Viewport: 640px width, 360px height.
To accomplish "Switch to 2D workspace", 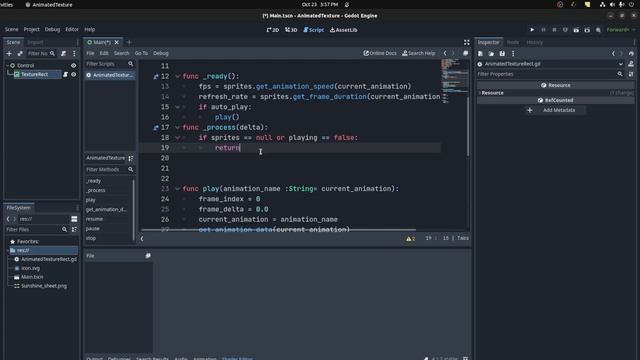I will point(273,30).
